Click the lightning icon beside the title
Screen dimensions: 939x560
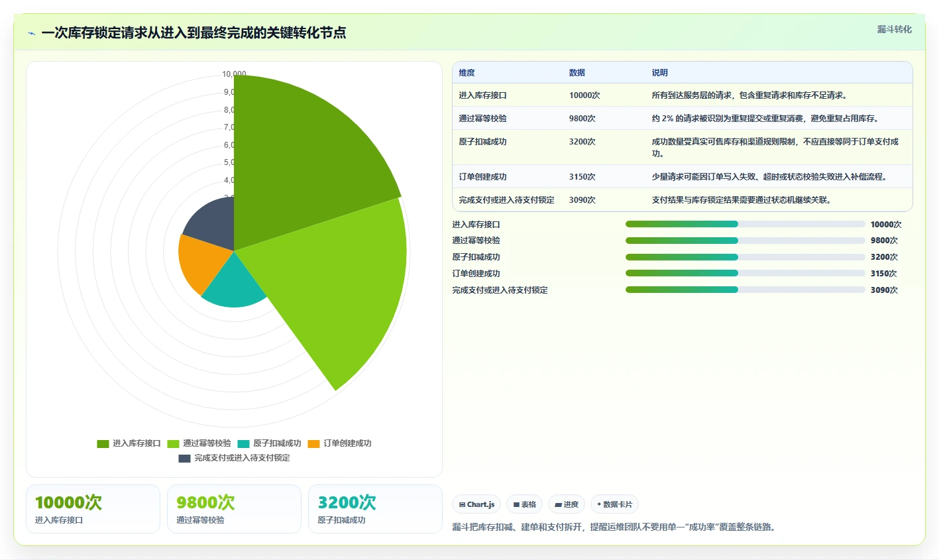point(31,33)
